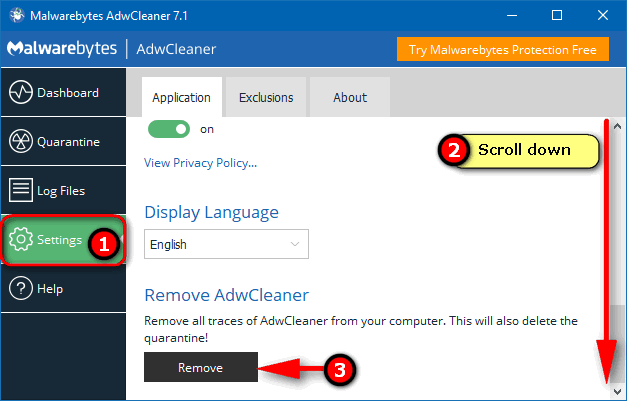The width and height of the screenshot is (627, 401).
Task: Click the scrollbar down arrow
Action: click(x=617, y=391)
